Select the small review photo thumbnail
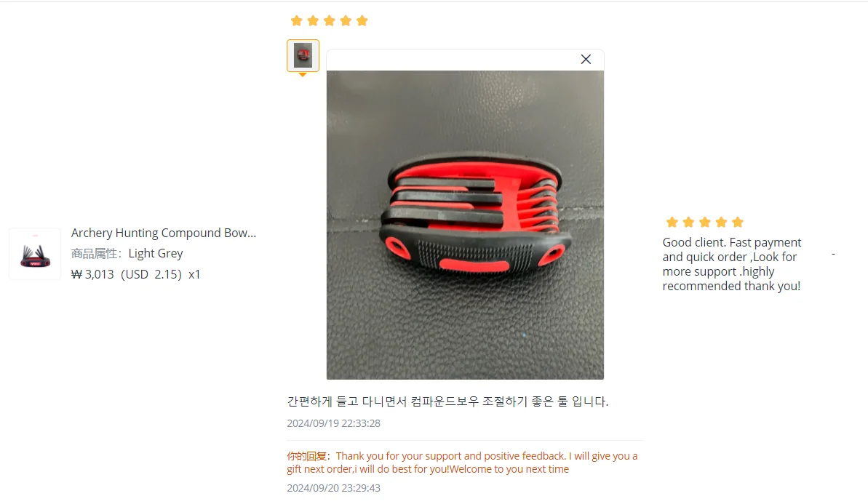 [303, 55]
